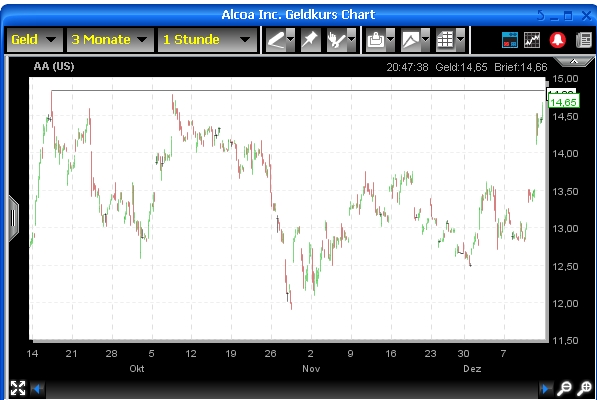
Task: Click the stamp print icon
Action: (376, 40)
